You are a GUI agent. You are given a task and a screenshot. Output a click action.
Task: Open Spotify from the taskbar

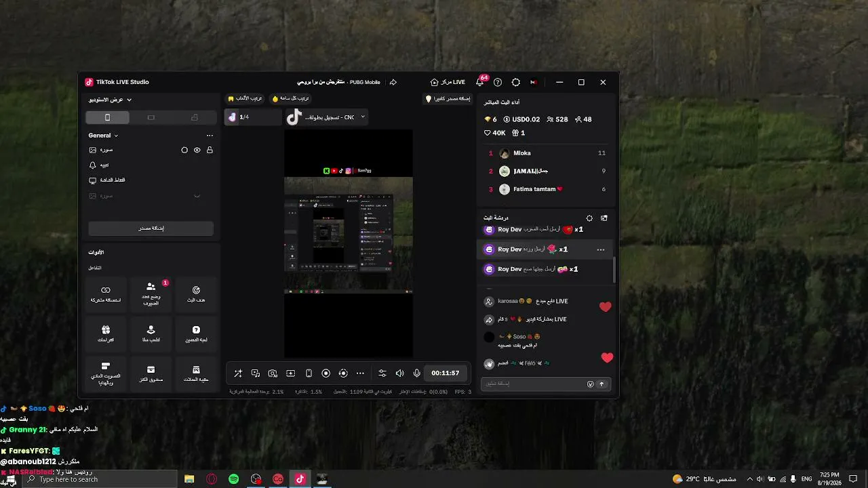click(234, 479)
